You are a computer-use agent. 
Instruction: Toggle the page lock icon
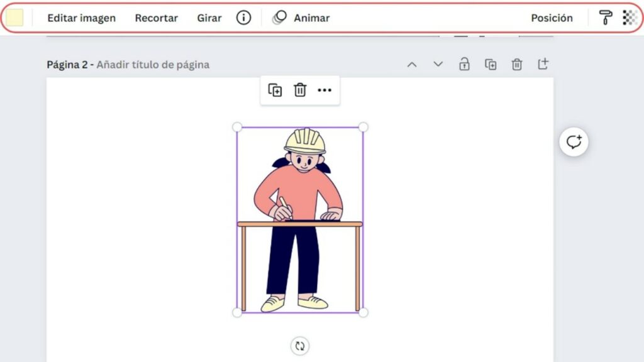(464, 64)
